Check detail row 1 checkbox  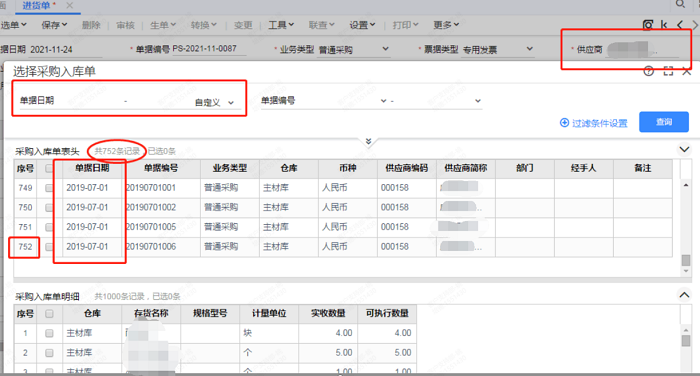click(x=49, y=333)
